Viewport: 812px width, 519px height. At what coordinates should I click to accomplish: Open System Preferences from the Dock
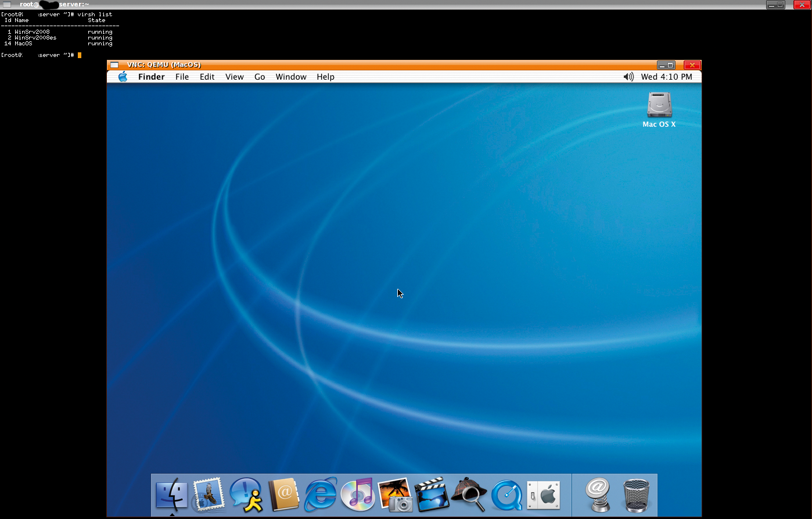pos(544,495)
